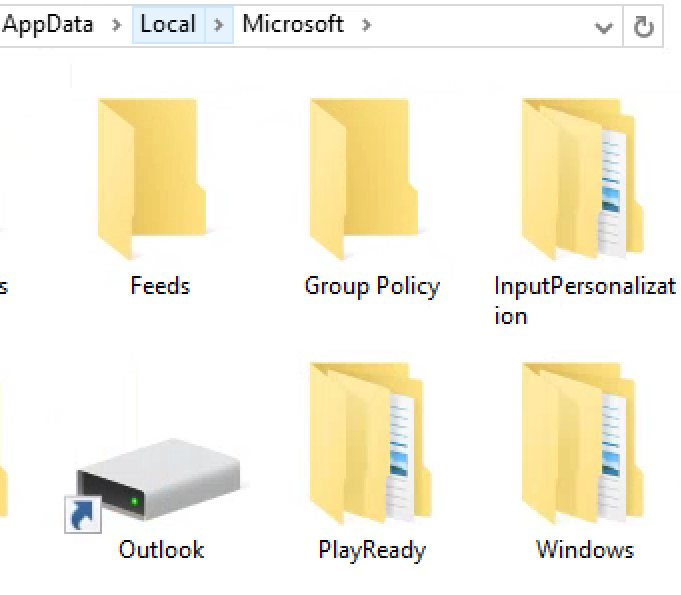Click the Microsoft breadcrumb segment
The height and width of the screenshot is (595, 681).
coord(293,24)
